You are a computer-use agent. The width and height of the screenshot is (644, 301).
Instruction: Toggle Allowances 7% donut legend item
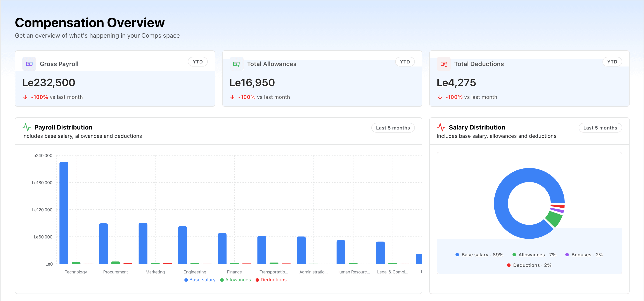(534, 255)
